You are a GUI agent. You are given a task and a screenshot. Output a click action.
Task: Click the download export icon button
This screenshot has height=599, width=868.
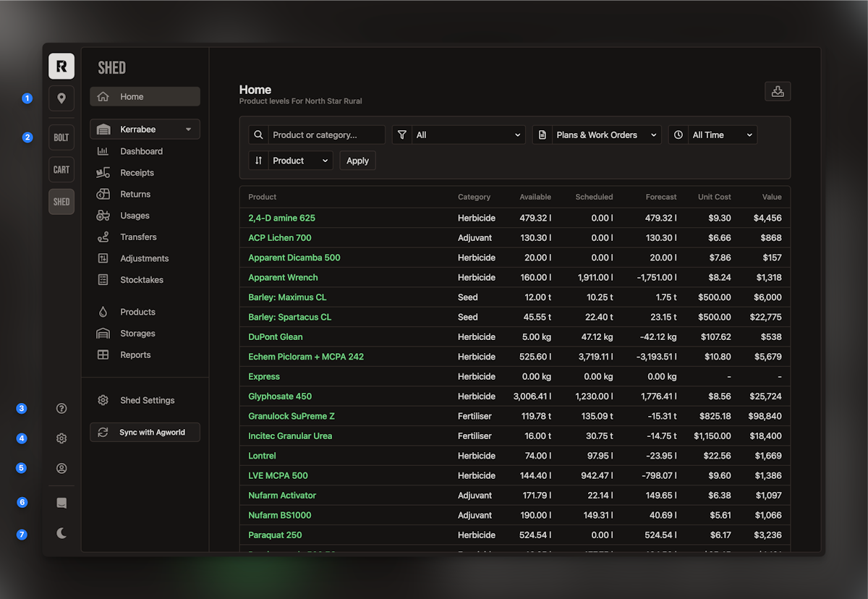pyautogui.click(x=778, y=91)
